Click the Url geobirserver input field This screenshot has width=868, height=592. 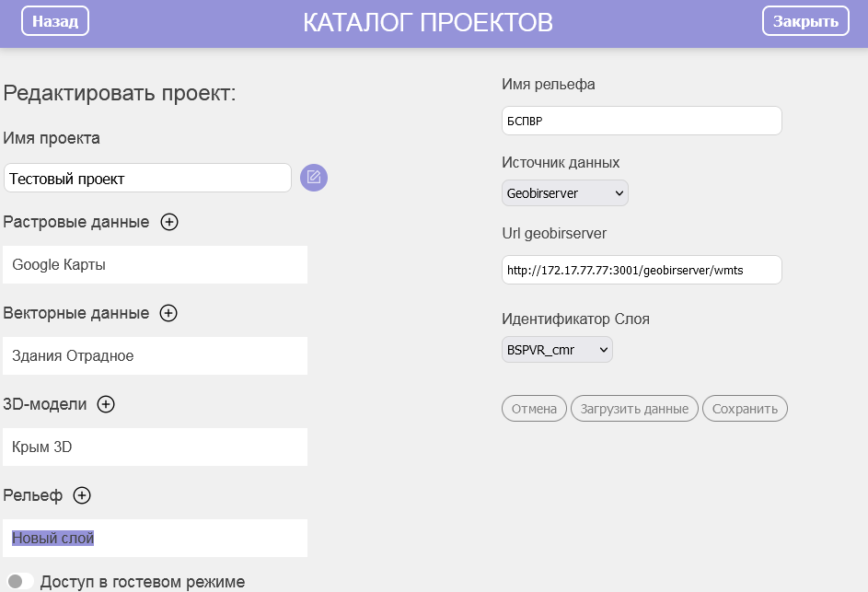pos(642,270)
